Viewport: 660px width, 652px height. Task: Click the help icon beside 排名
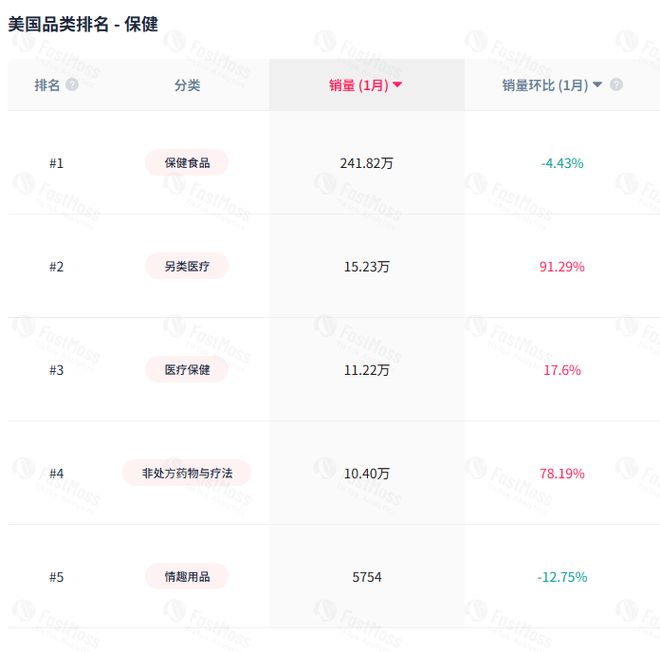[x=72, y=85]
